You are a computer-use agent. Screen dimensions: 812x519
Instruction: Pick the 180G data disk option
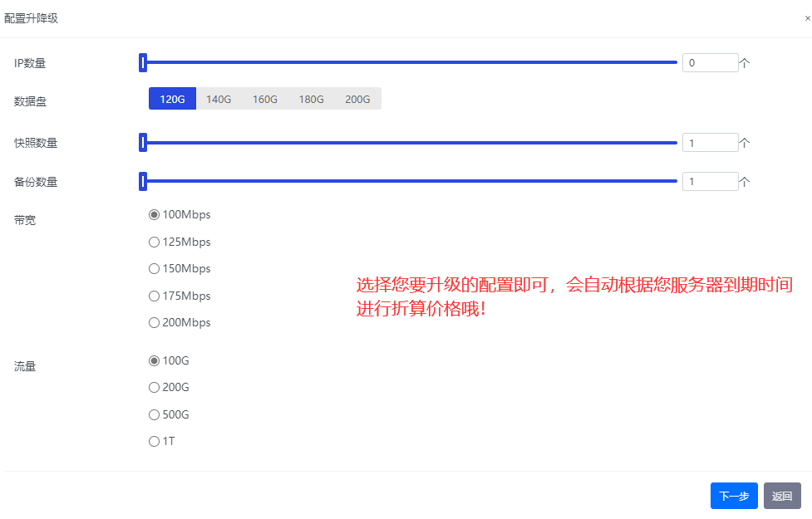312,99
